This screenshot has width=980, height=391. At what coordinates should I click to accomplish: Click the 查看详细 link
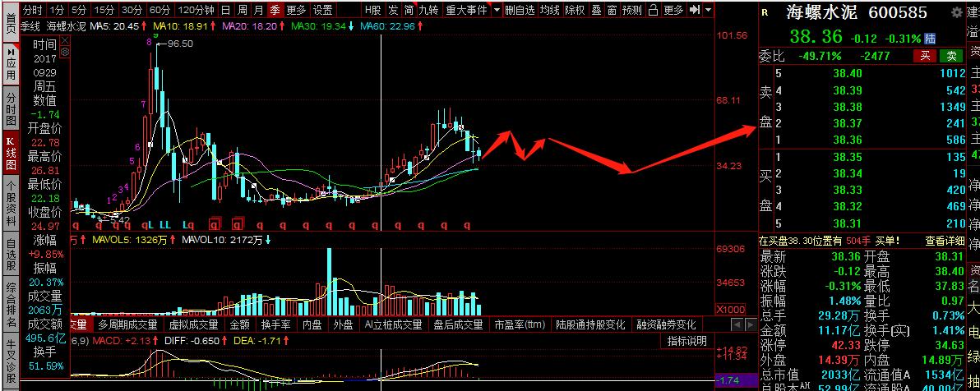[x=945, y=241]
